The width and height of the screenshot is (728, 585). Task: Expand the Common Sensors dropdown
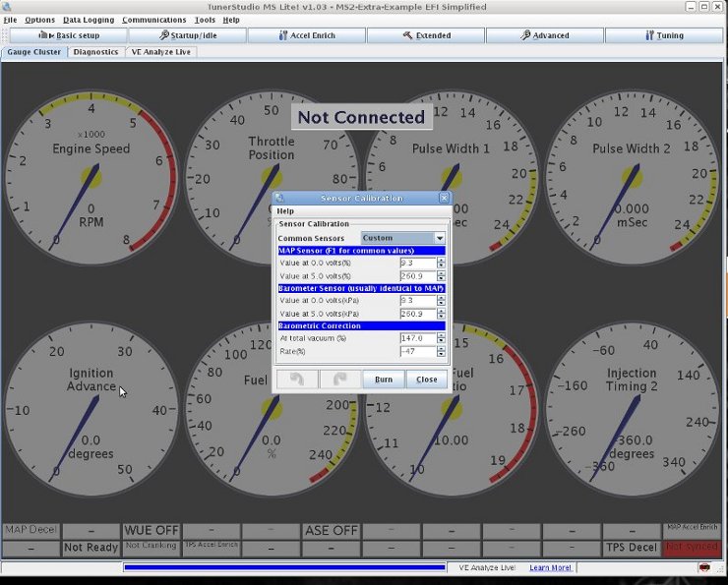[440, 238]
